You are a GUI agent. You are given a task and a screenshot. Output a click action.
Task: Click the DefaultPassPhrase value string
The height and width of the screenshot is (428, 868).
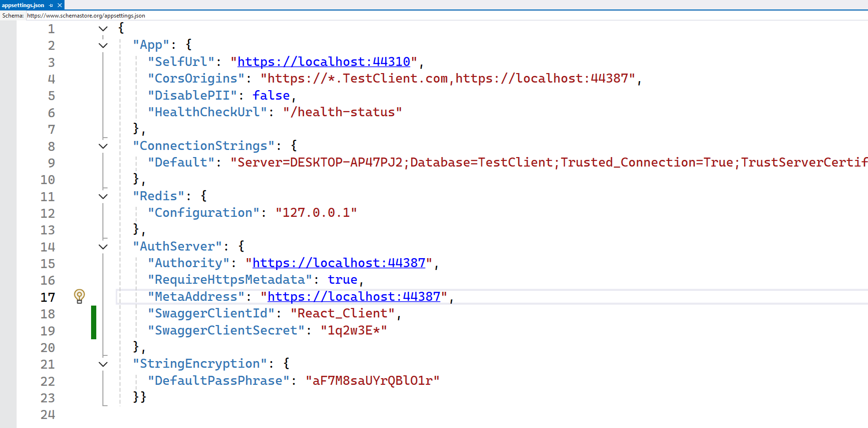(x=372, y=381)
